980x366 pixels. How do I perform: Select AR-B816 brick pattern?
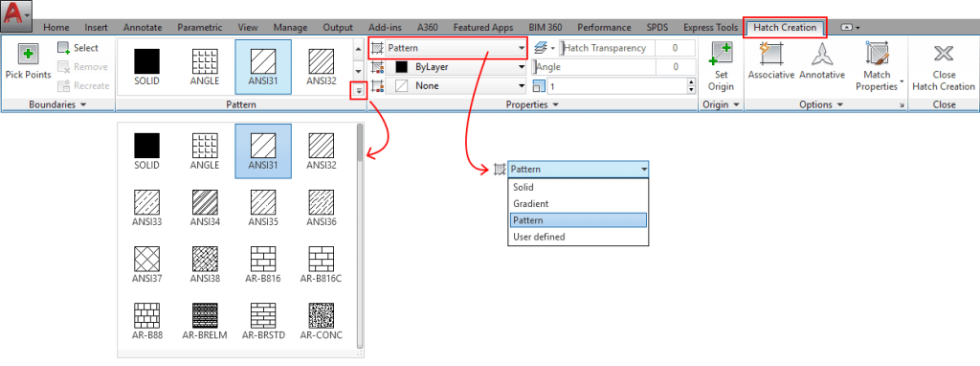[x=263, y=264]
